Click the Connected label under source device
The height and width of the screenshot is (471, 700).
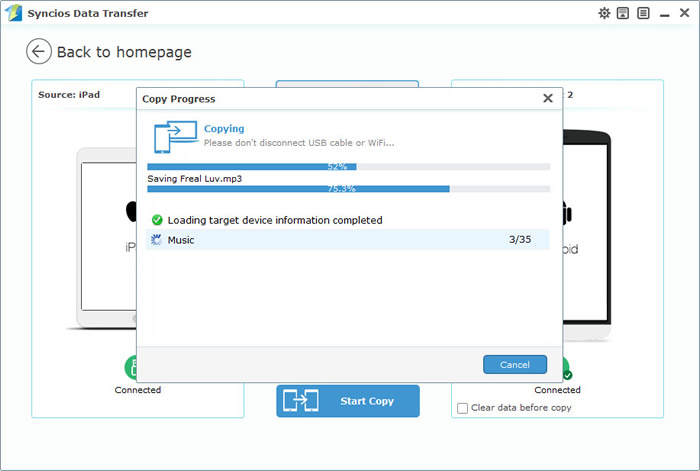(138, 390)
